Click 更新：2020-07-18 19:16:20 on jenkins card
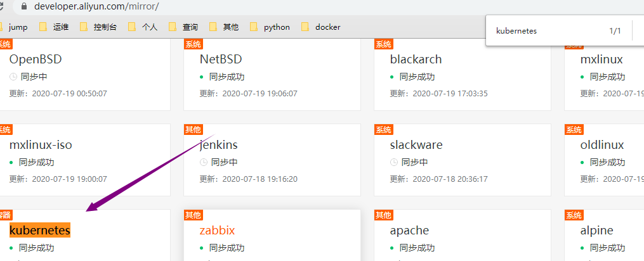Viewport: 644px width, 261px height. click(249, 179)
